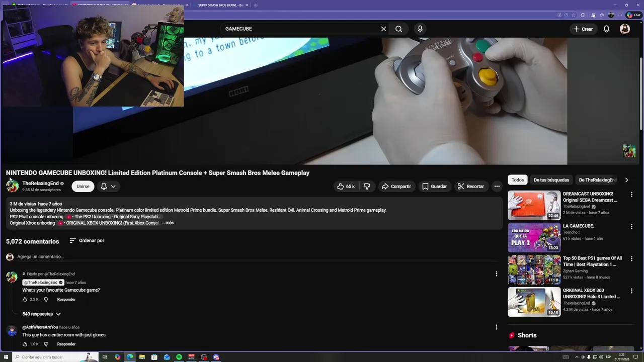Click Agrega un comentario field
Image resolution: width=644 pixels, height=362 pixels.
(x=257, y=257)
